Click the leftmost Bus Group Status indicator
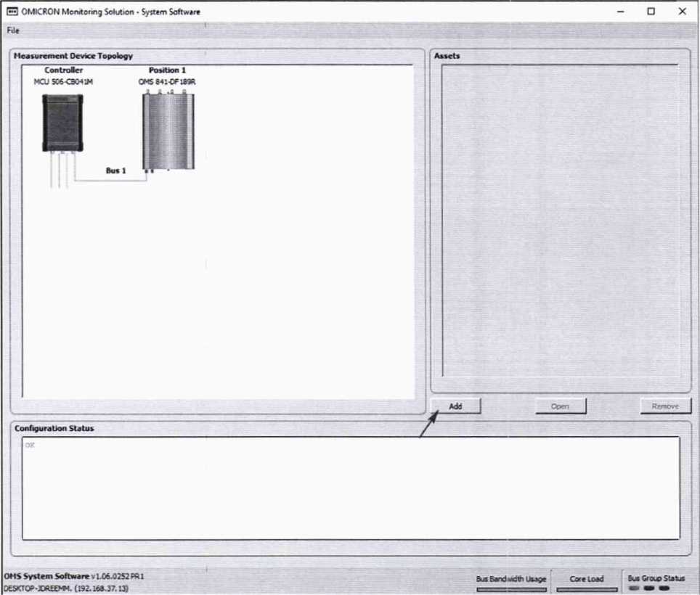This screenshot has height=595, width=700. 635,588
